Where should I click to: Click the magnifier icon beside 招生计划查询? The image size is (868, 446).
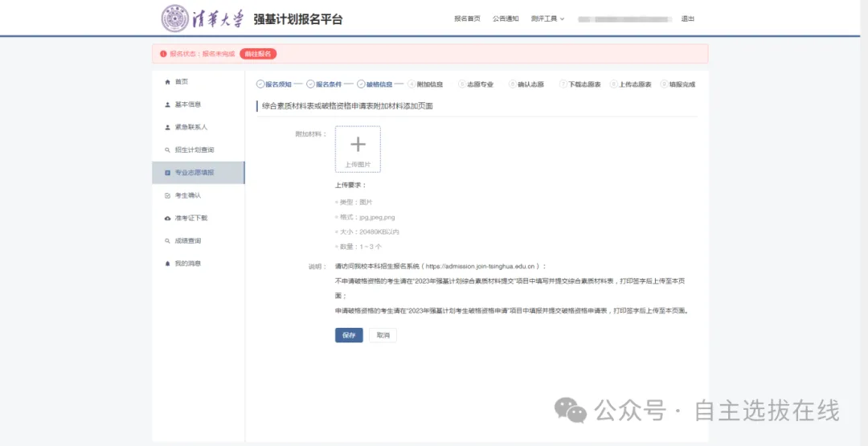pyautogui.click(x=167, y=150)
